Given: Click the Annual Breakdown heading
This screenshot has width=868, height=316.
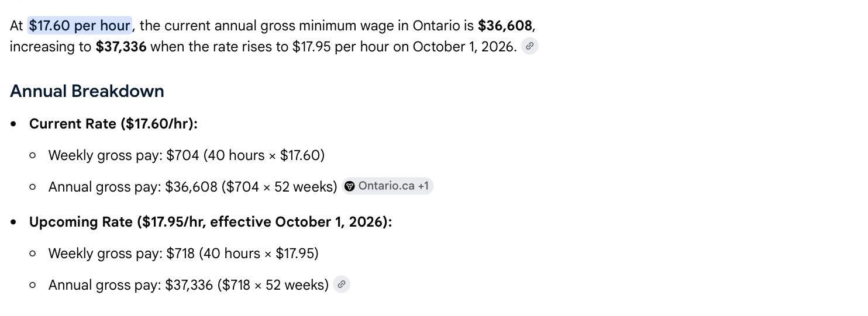Looking at the screenshot, I should point(87,91).
